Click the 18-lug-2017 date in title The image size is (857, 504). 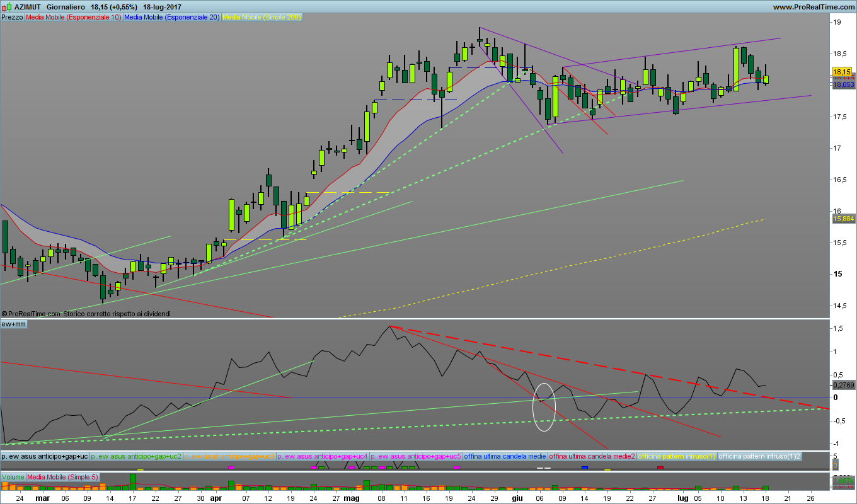[x=162, y=6]
